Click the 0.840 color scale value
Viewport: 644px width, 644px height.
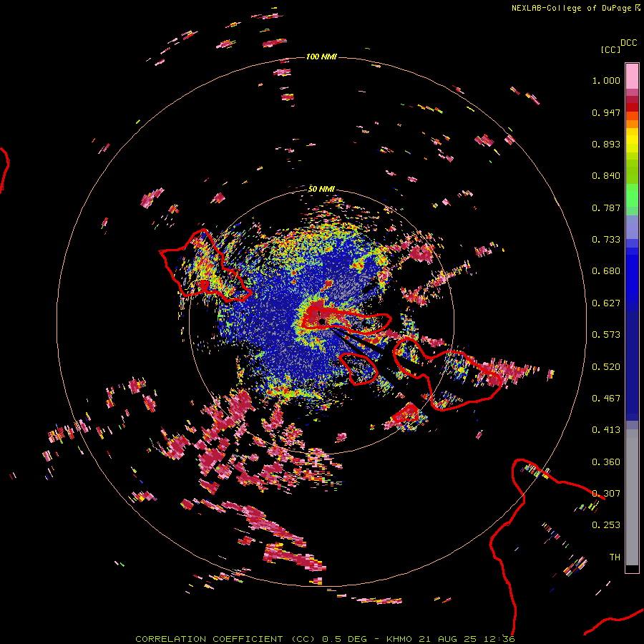pos(606,176)
